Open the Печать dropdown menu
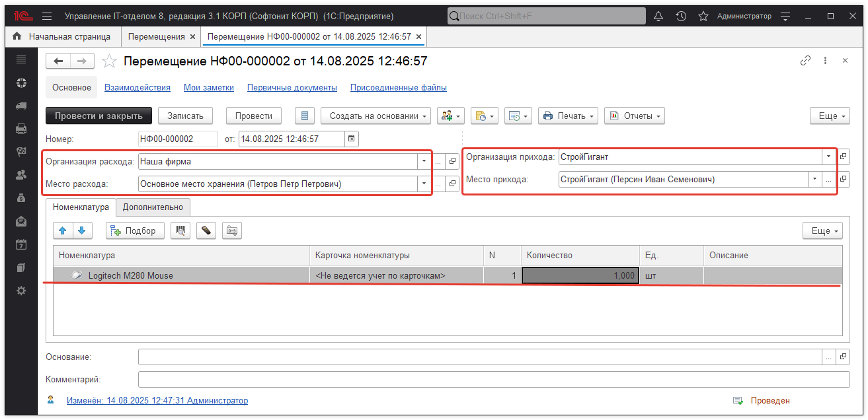The width and height of the screenshot is (868, 420). click(x=568, y=116)
